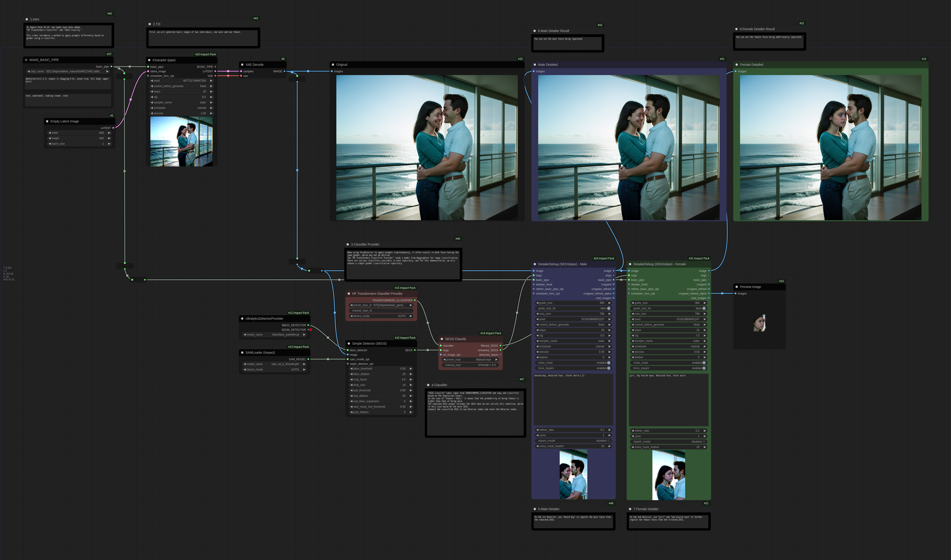Screen dimensions: 951x560
Task: Click manual_expr #Female > 0.3 field
Action: pyautogui.click(x=471, y=365)
